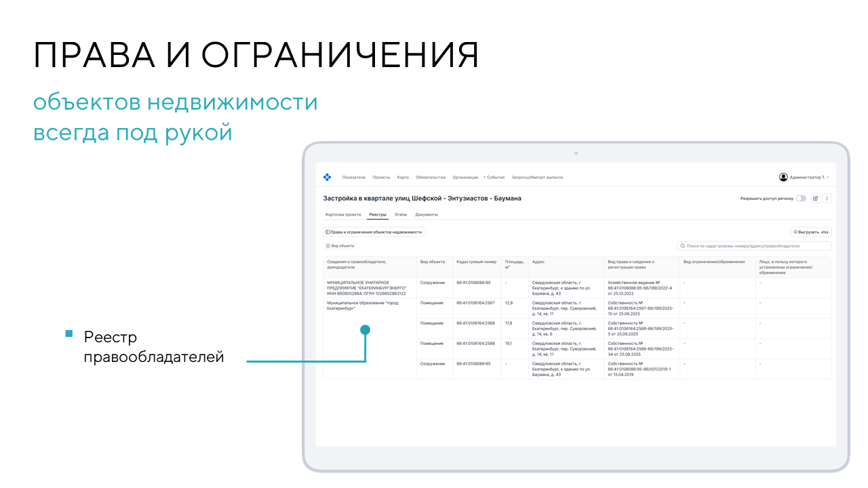This screenshot has height=488, width=868.
Task: Focus the cadastral number search field
Action: (x=754, y=246)
